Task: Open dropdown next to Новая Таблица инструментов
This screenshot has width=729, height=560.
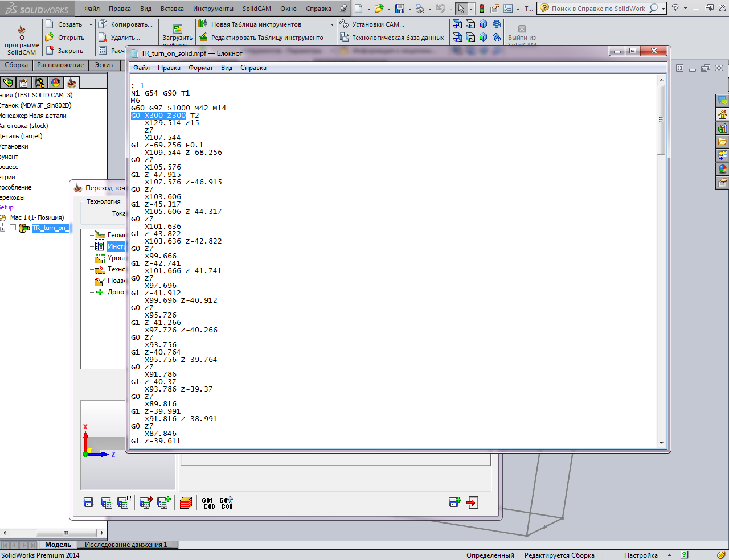Action: pos(333,25)
